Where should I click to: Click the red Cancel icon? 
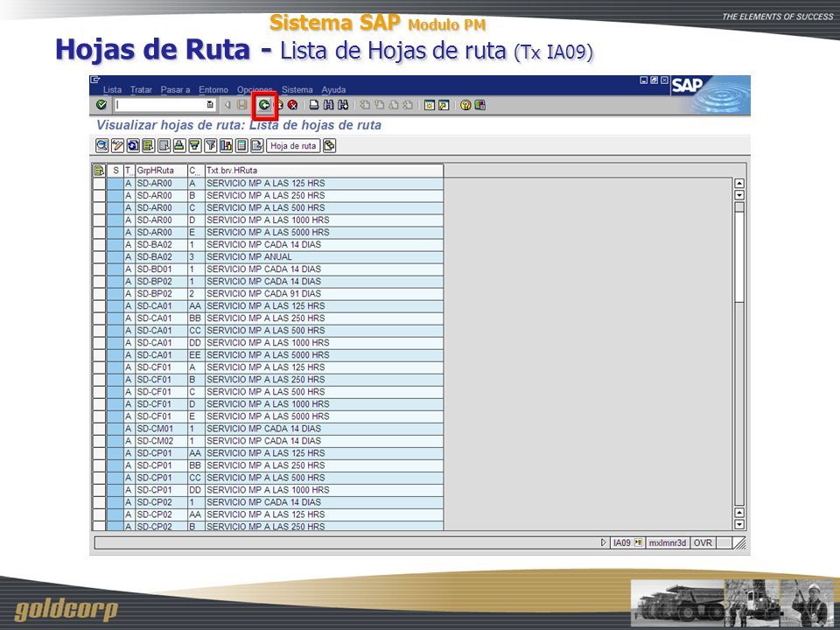point(292,105)
